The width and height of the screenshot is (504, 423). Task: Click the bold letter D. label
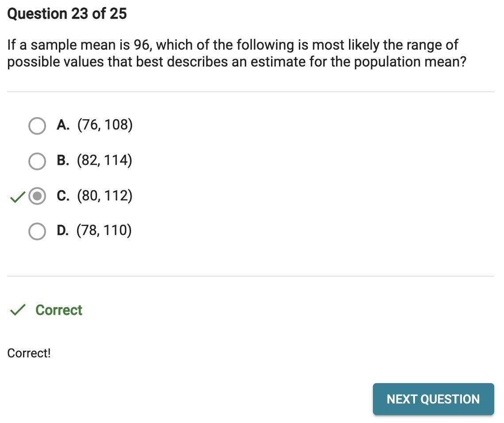pyautogui.click(x=63, y=231)
